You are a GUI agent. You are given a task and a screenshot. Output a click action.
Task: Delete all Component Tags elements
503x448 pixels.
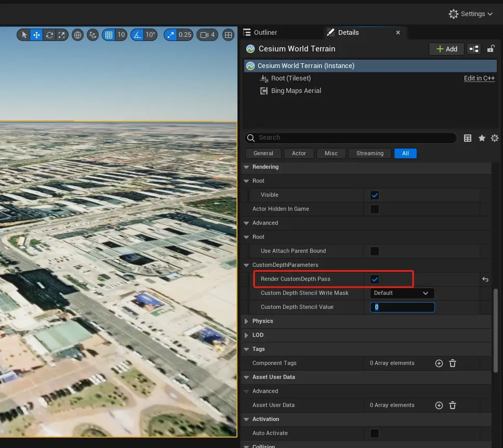[x=452, y=363]
